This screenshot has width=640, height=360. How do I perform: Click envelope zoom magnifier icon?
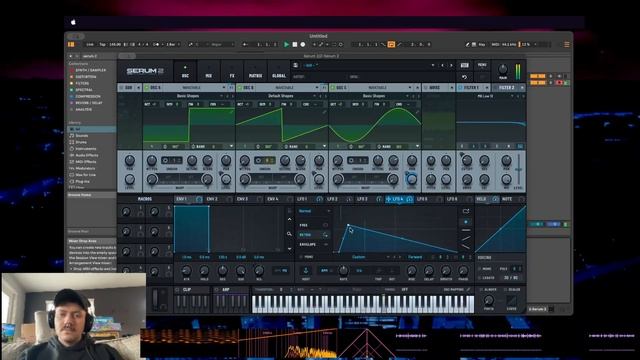click(x=289, y=234)
